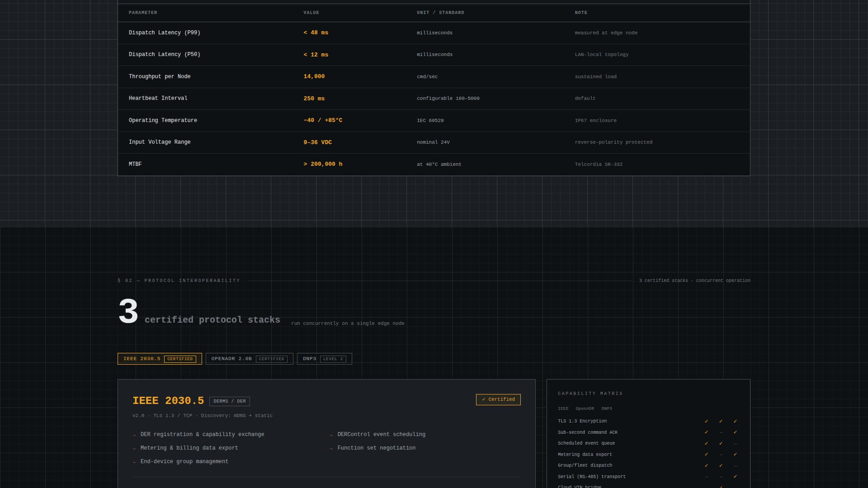Click the DNP3 checkmark for Sub-second command ACK
Image resolution: width=868 pixels, height=488 pixels.
pos(736,432)
